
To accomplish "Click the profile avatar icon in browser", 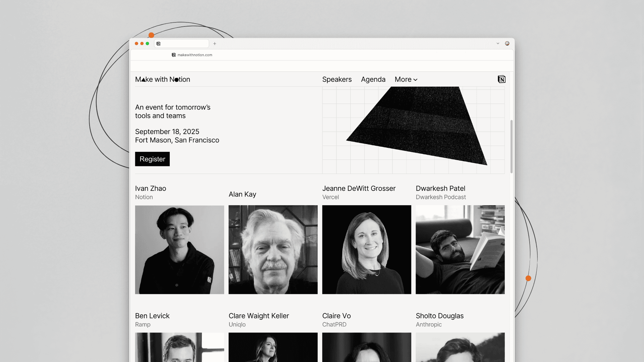I will 507,43.
